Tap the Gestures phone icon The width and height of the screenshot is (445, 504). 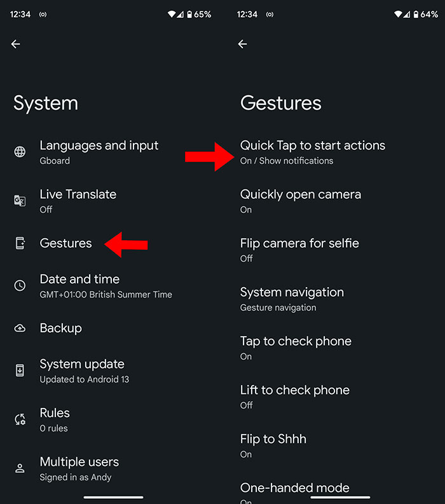click(20, 243)
